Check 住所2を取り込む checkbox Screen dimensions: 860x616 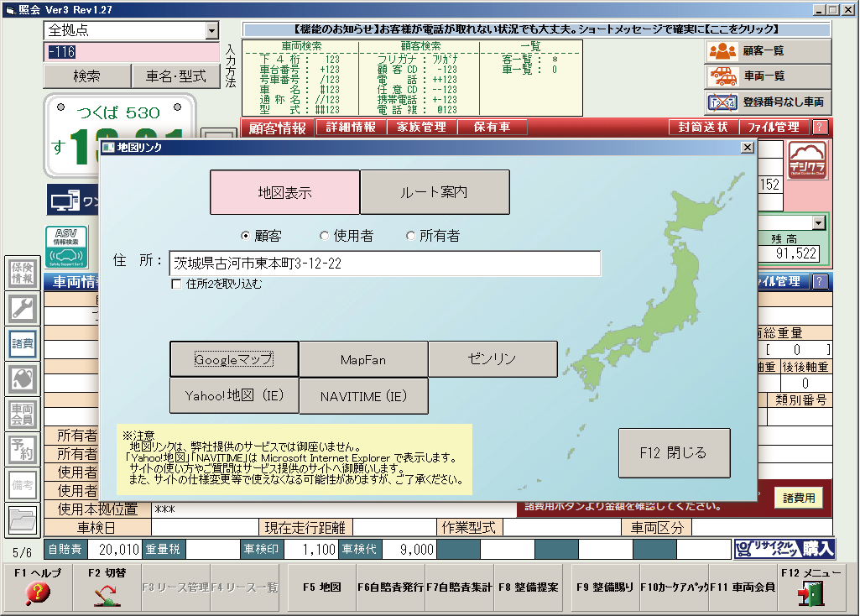[x=176, y=285]
